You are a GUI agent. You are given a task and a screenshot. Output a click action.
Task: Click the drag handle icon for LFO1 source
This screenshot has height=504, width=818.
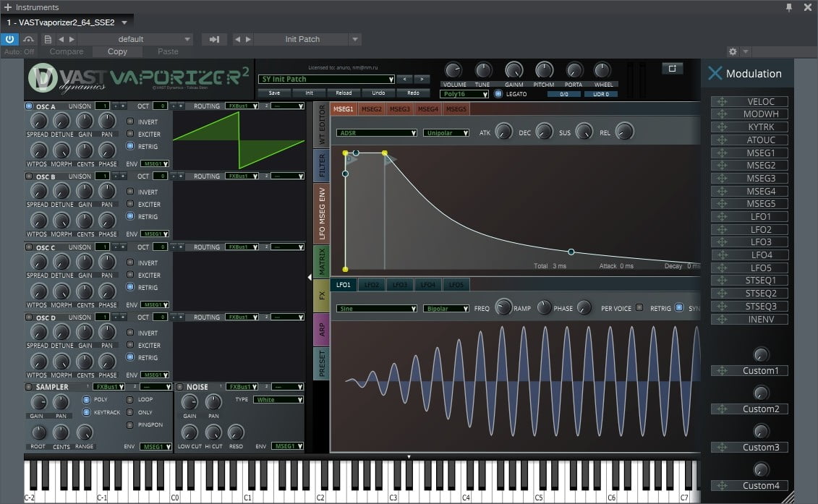point(722,216)
